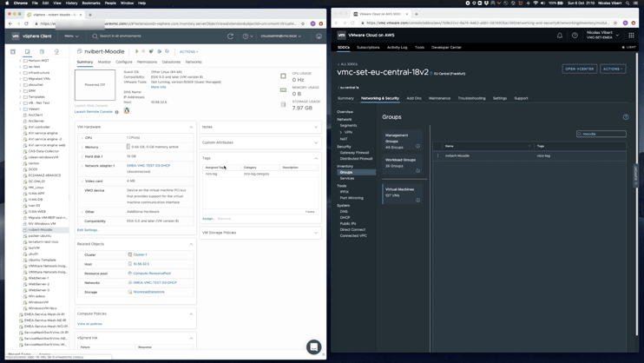Power on the nvibert-Moodle VM
Screen dimensions: 644x363
click(x=137, y=51)
